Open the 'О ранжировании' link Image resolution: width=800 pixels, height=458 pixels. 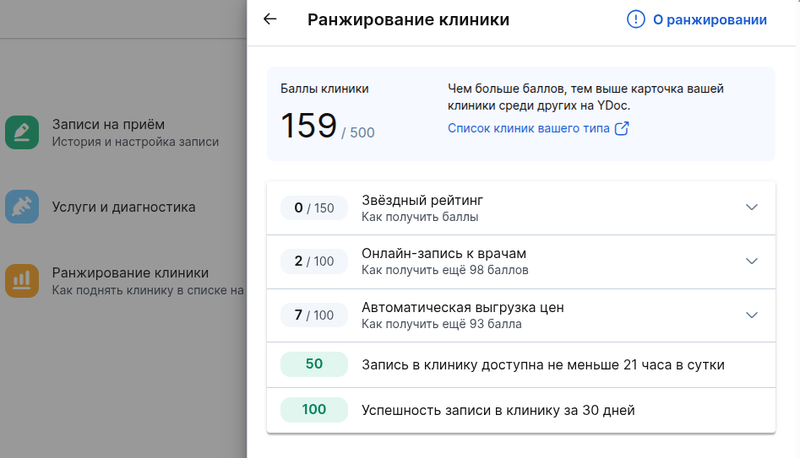click(x=710, y=20)
